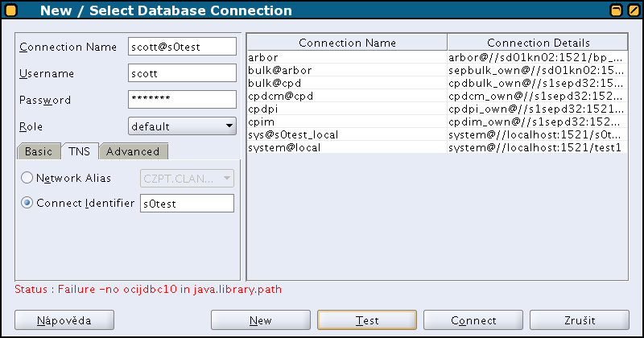Select the TNS tab
Viewport: 644px width, 338px height.
click(x=79, y=151)
